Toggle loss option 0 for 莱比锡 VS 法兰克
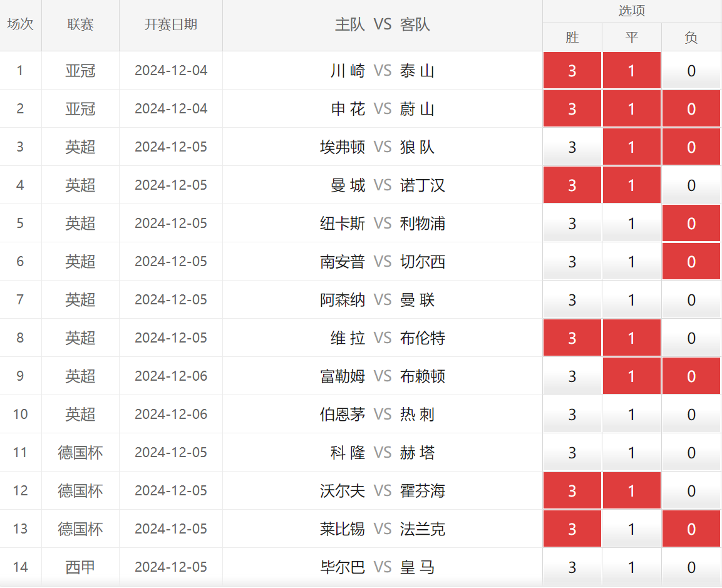 [691, 529]
